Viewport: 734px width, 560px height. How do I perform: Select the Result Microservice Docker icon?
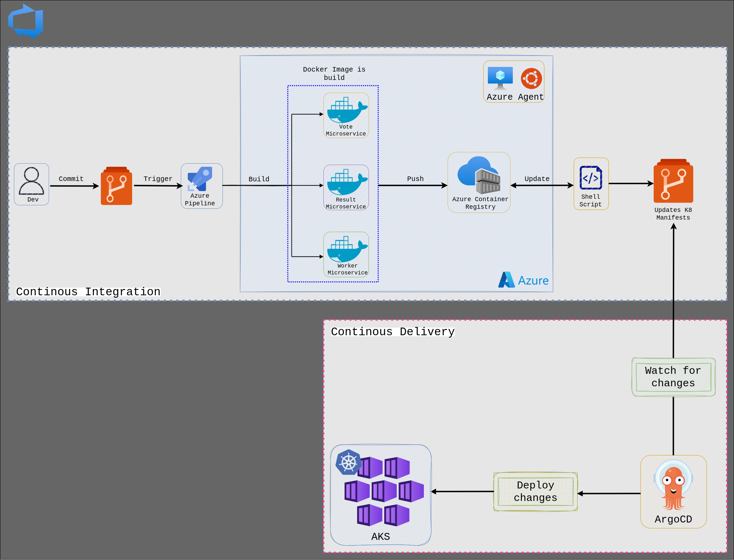(346, 182)
